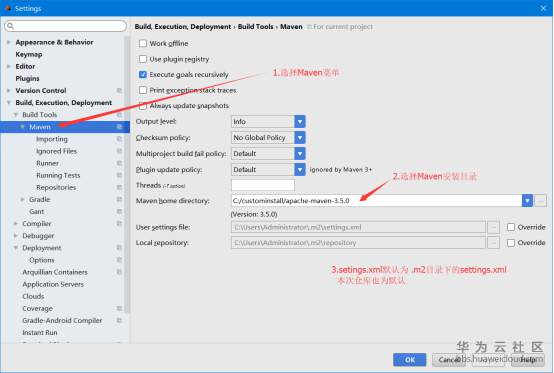Select Options under Deployment

coord(42,260)
